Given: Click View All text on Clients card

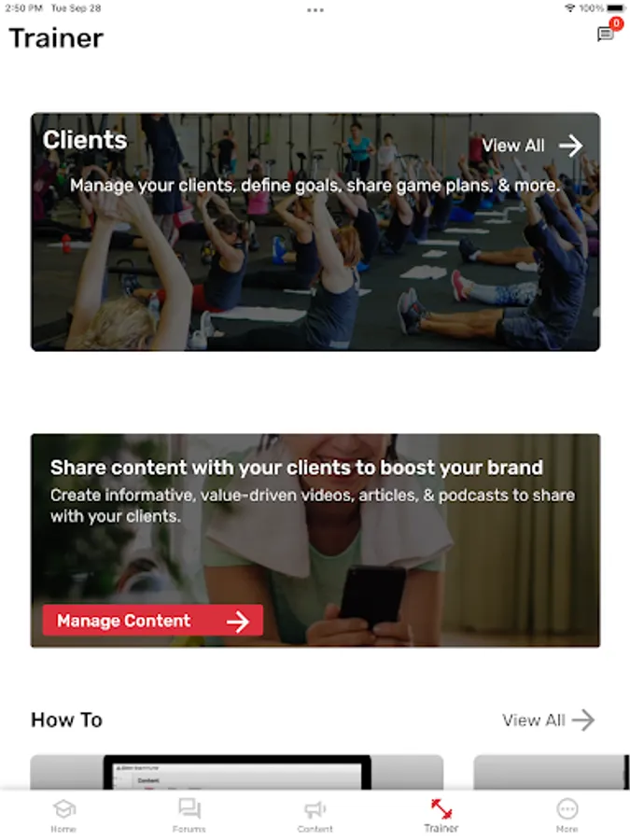Looking at the screenshot, I should (512, 146).
